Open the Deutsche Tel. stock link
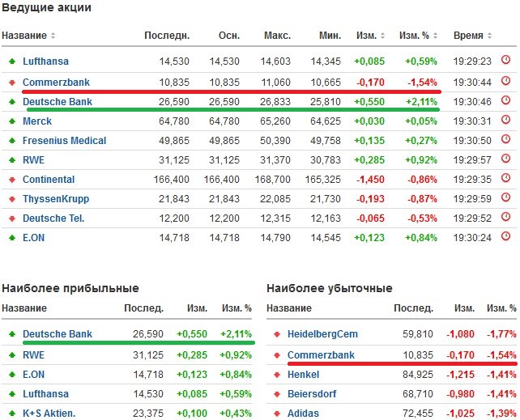The image size is (520, 420). pos(53,218)
